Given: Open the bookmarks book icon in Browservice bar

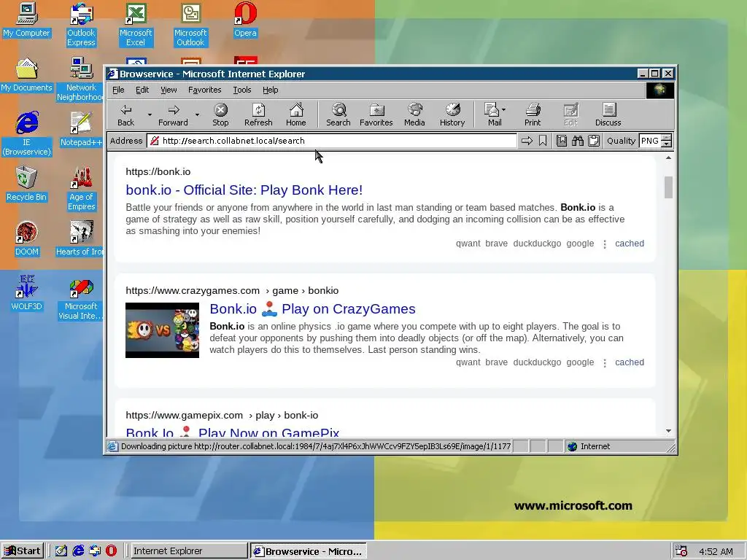Looking at the screenshot, I should (562, 141).
